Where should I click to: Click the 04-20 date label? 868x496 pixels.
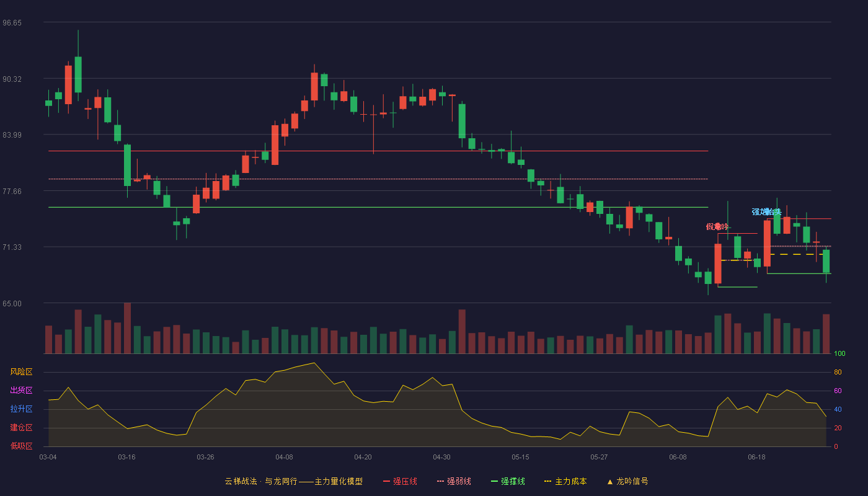click(x=363, y=457)
